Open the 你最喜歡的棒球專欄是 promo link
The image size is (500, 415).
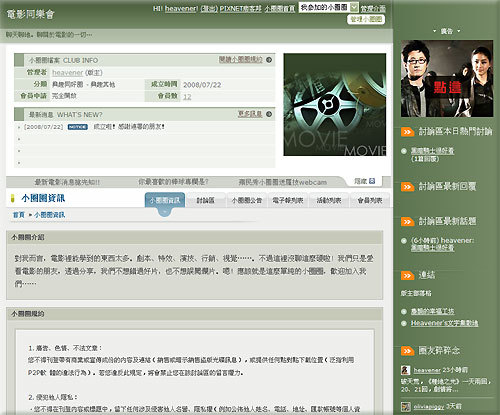[173, 182]
